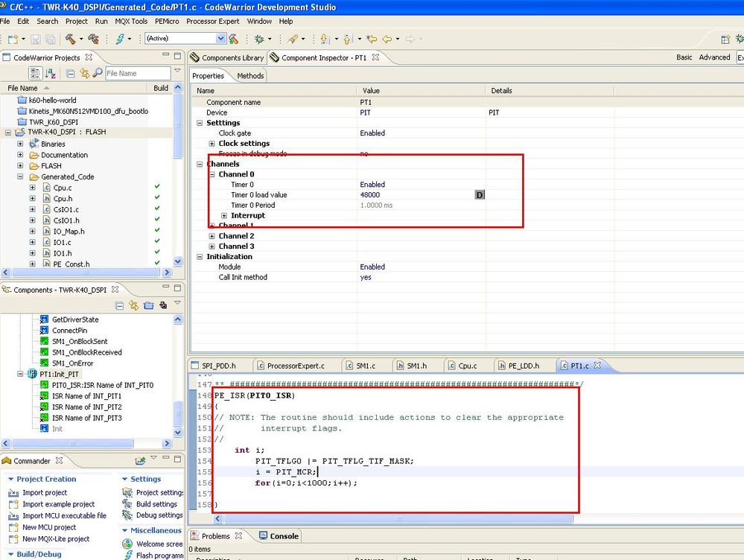Screen dimensions: 744x560
Task: Click the pencil tool toolbar icon
Action: coord(293,39)
